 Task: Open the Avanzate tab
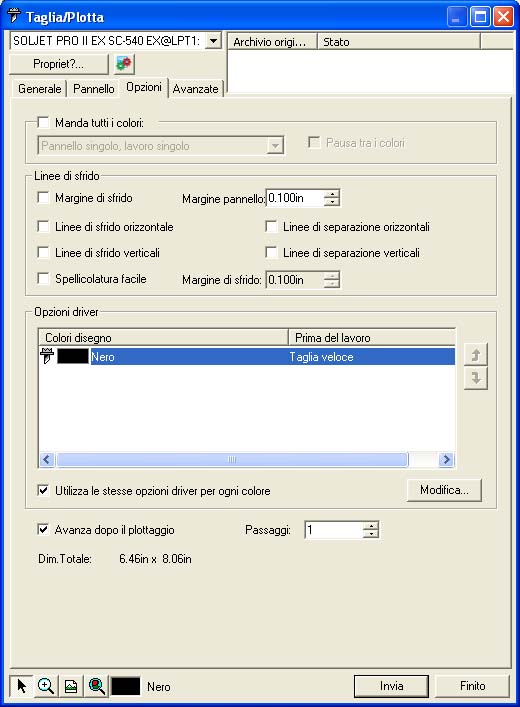(195, 88)
